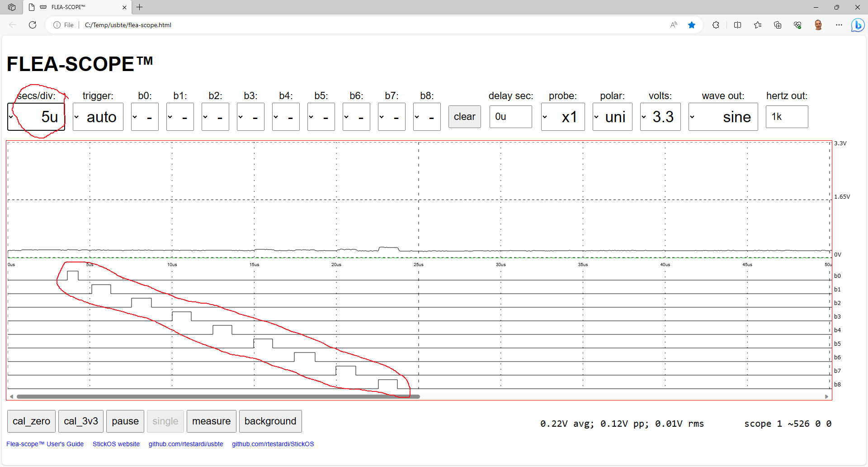
Task: Open browser Extensions menu
Action: [716, 25]
